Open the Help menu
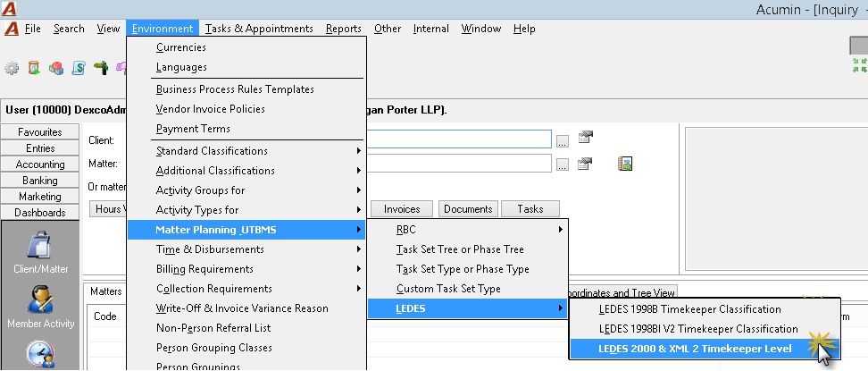Viewport: 868px width, 371px height. tap(523, 29)
